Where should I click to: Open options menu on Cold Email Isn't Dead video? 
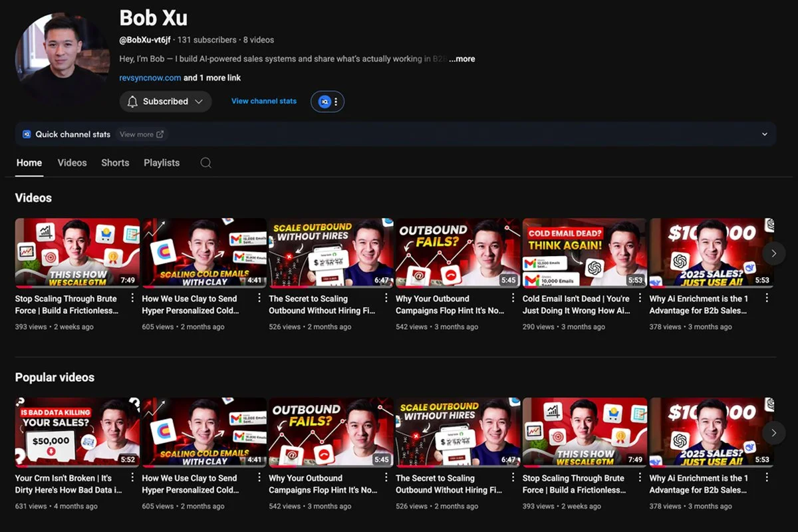coord(638,299)
